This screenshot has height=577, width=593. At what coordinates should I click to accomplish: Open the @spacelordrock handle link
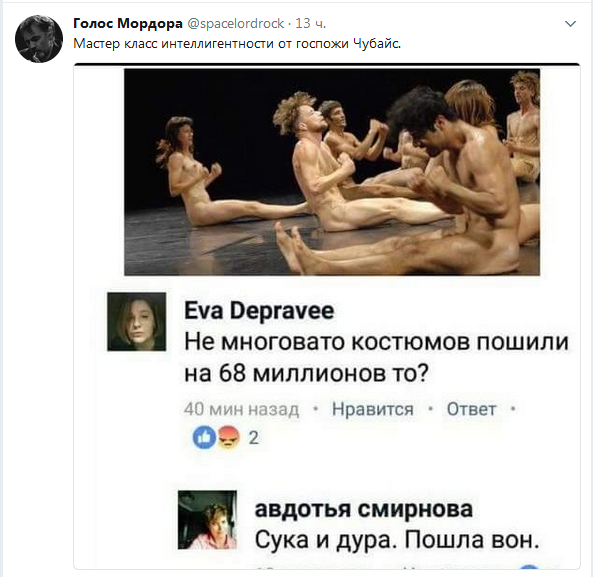coord(236,23)
